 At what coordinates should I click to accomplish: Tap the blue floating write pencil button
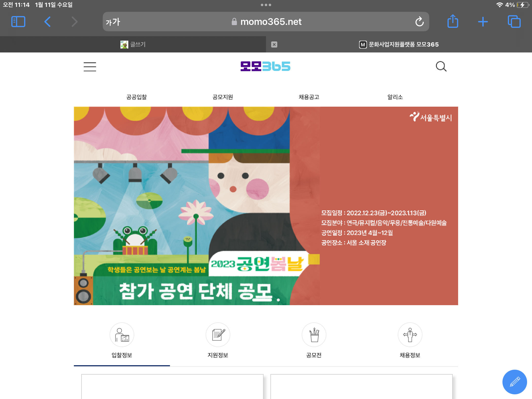[x=515, y=382]
